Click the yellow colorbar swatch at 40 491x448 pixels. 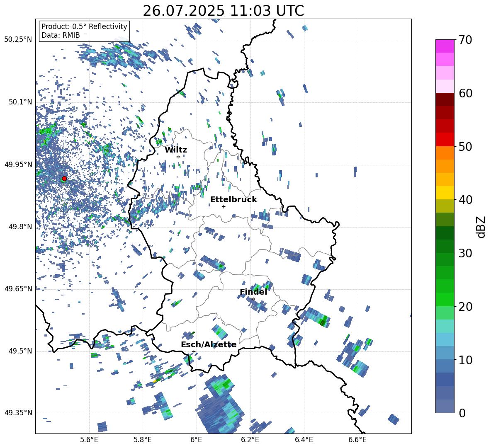coord(445,193)
